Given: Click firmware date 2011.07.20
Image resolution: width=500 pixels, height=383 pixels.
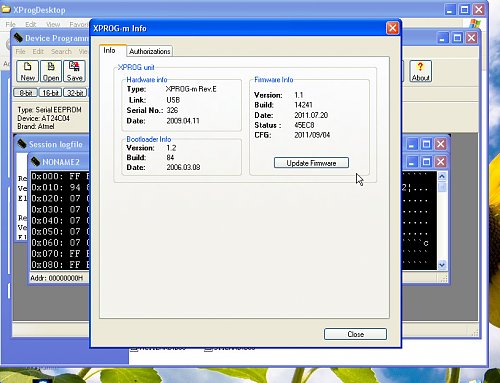Looking at the screenshot, I should [311, 115].
